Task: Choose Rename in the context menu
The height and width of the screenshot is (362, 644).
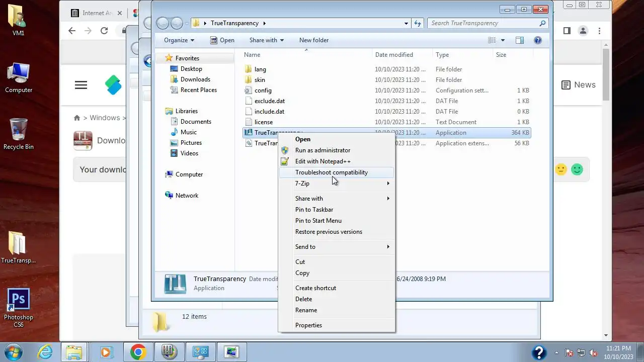Action: (337, 310)
